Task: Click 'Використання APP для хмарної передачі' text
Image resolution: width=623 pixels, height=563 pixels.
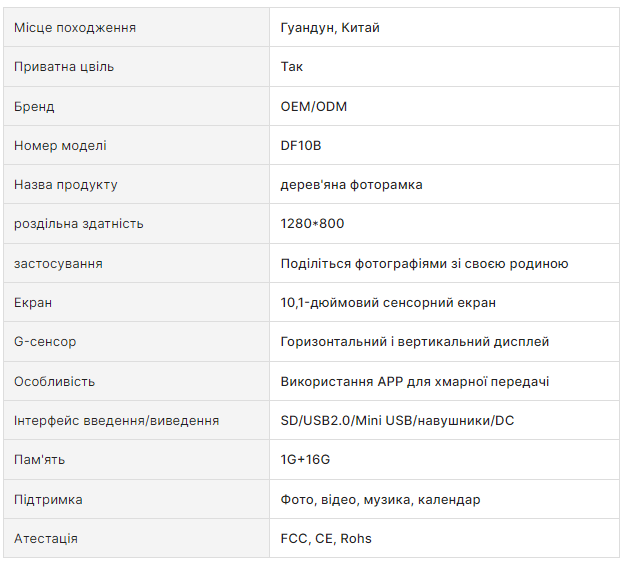Action: (x=415, y=382)
